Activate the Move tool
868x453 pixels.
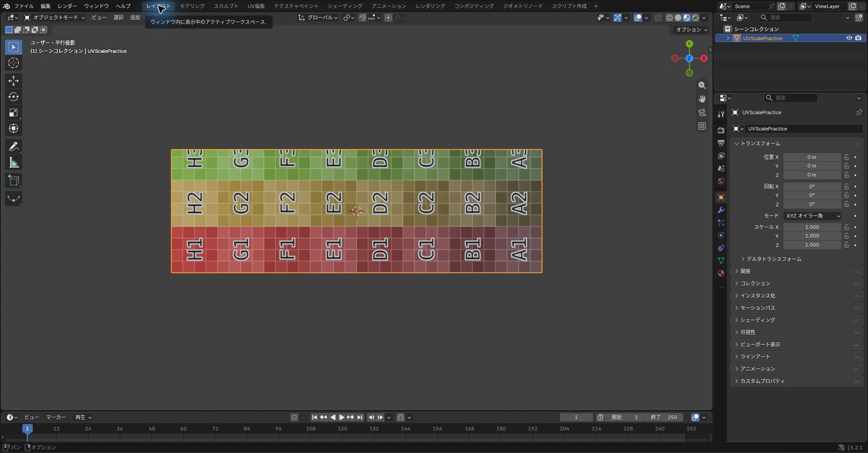(x=14, y=81)
